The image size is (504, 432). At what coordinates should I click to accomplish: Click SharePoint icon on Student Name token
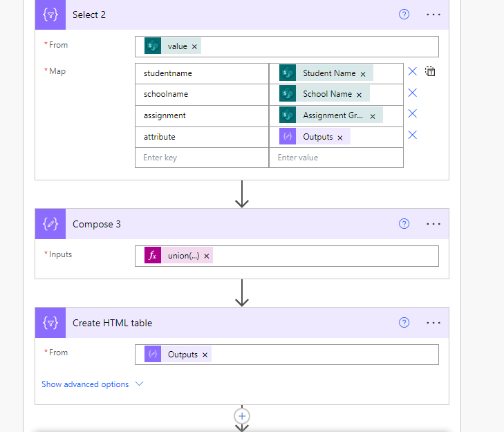pyautogui.click(x=288, y=73)
